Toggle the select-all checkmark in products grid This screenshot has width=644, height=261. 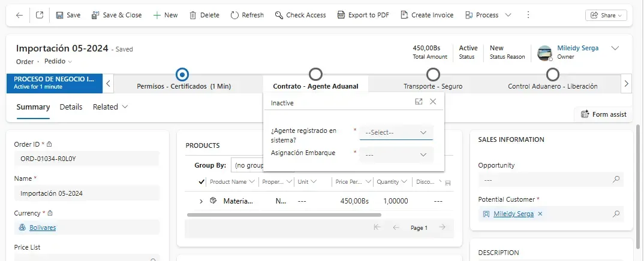click(x=201, y=182)
